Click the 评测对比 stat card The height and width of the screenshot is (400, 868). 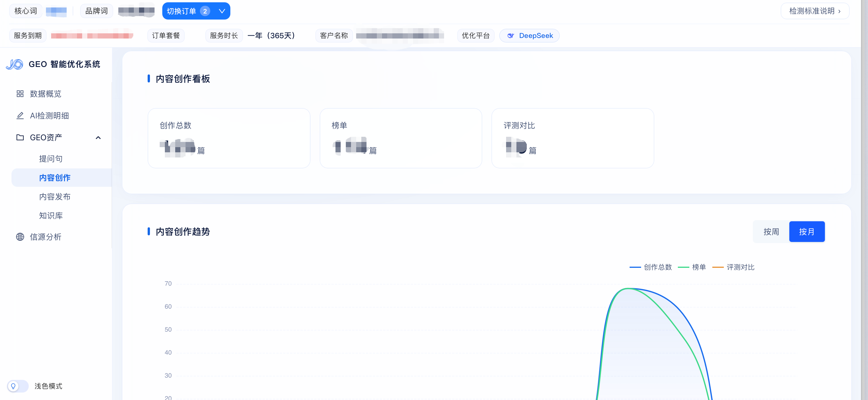pyautogui.click(x=573, y=138)
